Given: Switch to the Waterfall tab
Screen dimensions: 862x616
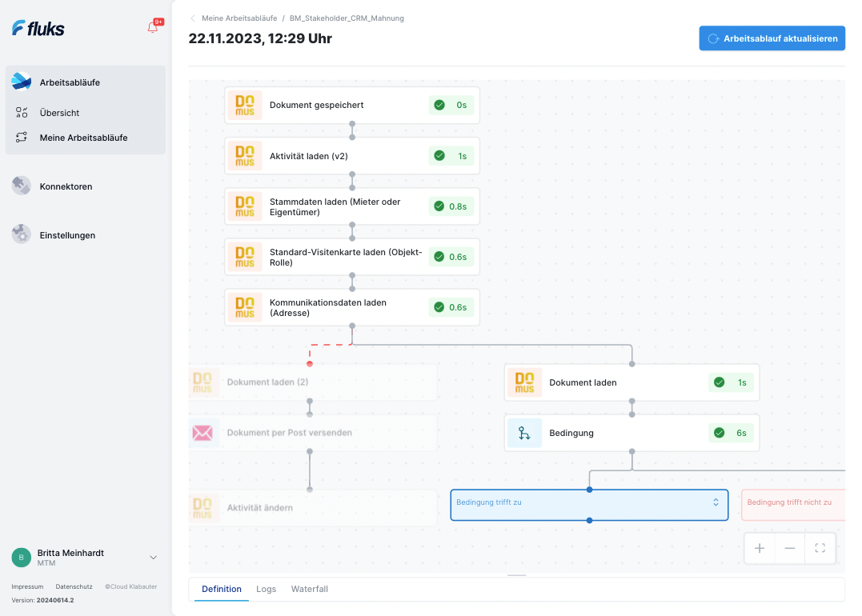Looking at the screenshot, I should [x=310, y=589].
